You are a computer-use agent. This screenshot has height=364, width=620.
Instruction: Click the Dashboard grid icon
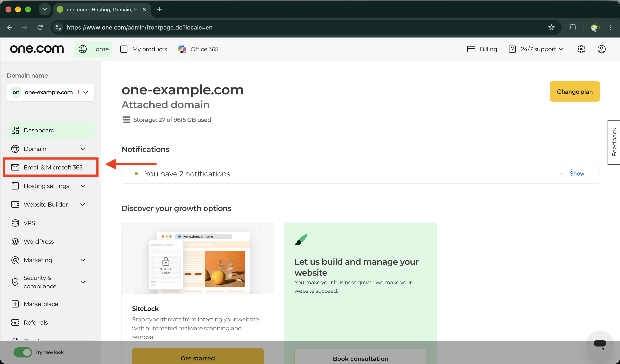tap(15, 130)
